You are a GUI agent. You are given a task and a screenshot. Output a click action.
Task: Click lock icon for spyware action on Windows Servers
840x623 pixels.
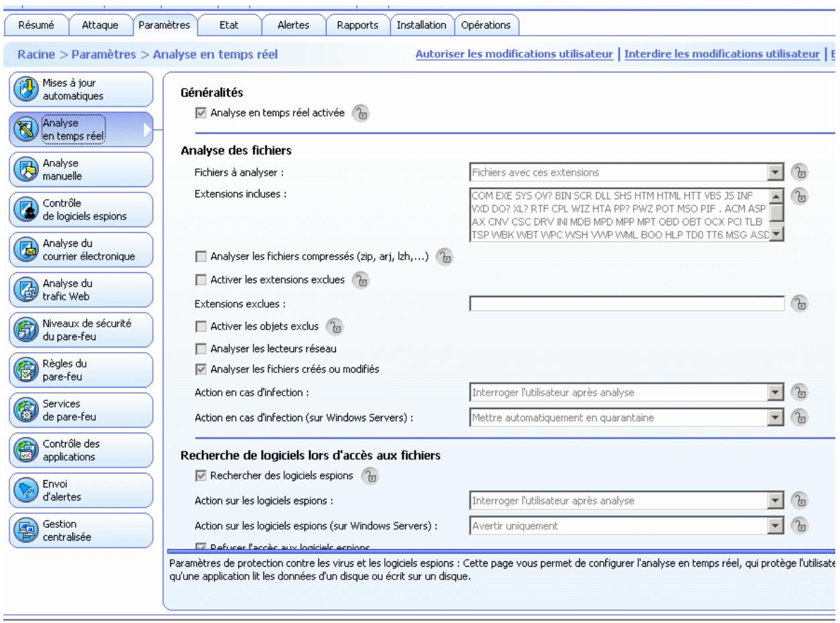coord(798,526)
